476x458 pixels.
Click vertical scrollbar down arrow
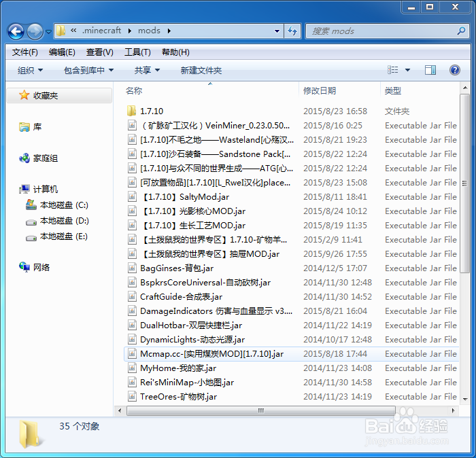point(464,399)
